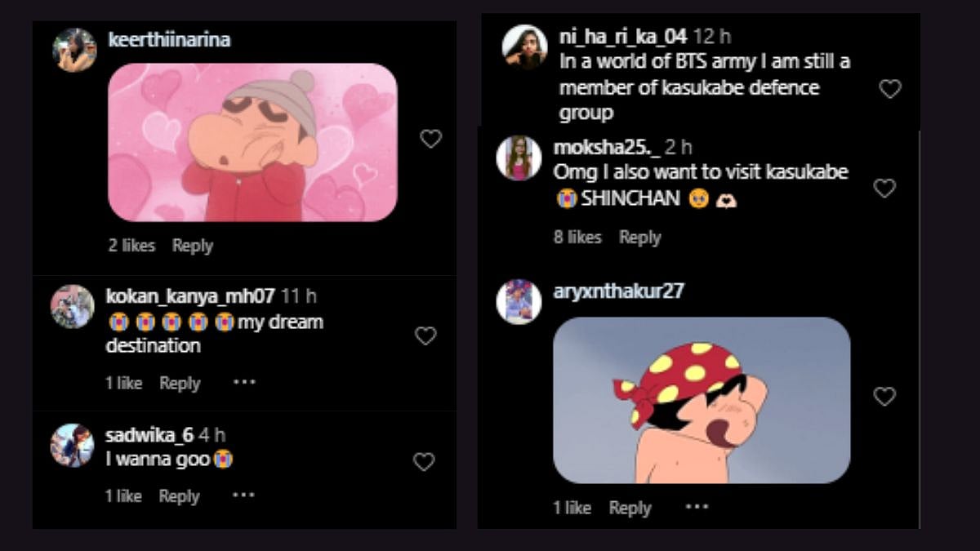This screenshot has width=980, height=551.
Task: Open moksha25._'s profile avatar
Action: (x=519, y=158)
